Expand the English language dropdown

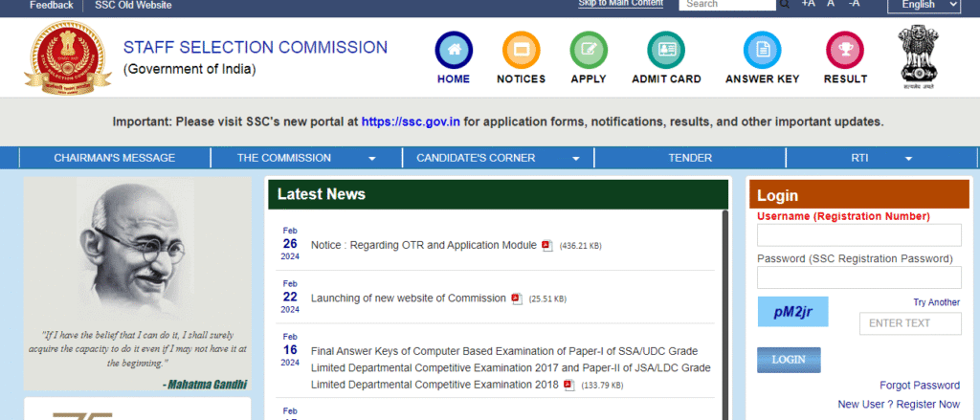[x=924, y=5]
